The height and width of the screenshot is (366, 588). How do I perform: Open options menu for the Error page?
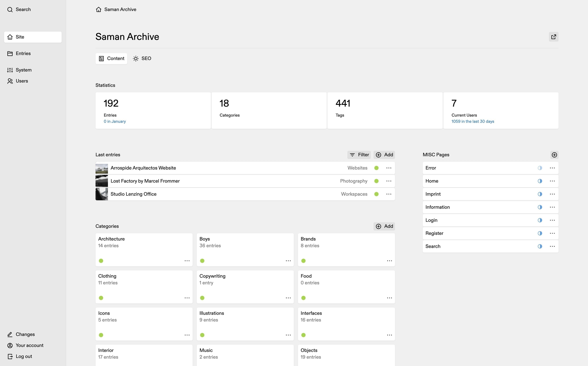tap(552, 168)
